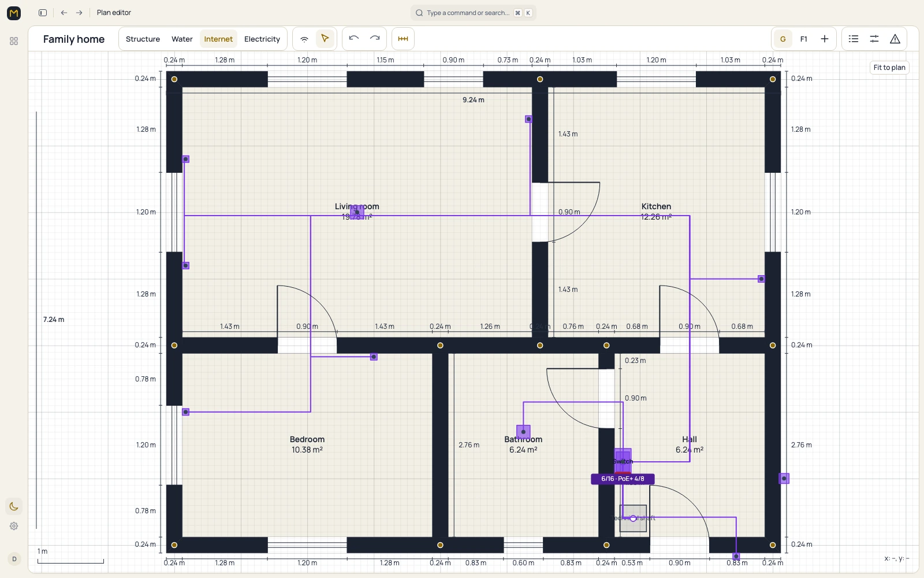Open settings with the gear icon

(14, 526)
